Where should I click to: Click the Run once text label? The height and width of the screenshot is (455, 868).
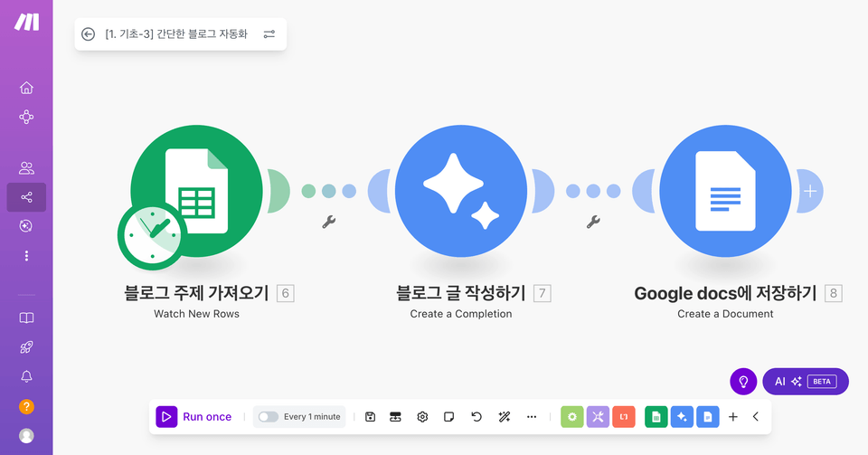207,417
